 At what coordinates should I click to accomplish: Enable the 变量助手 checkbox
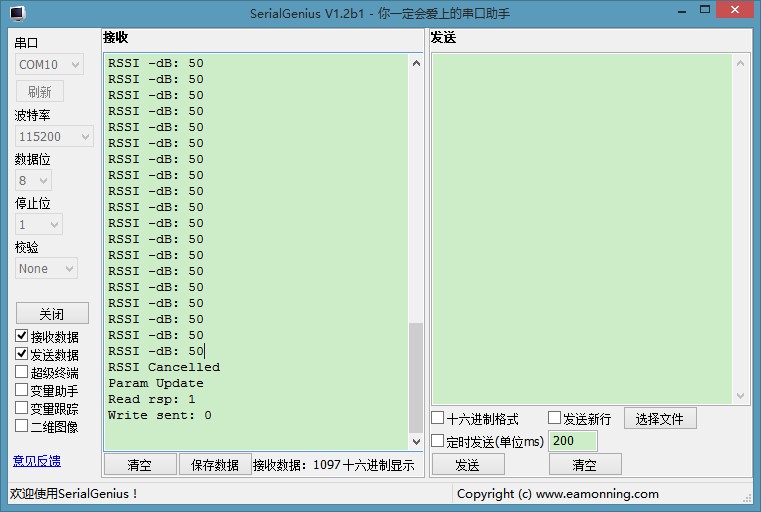21,390
